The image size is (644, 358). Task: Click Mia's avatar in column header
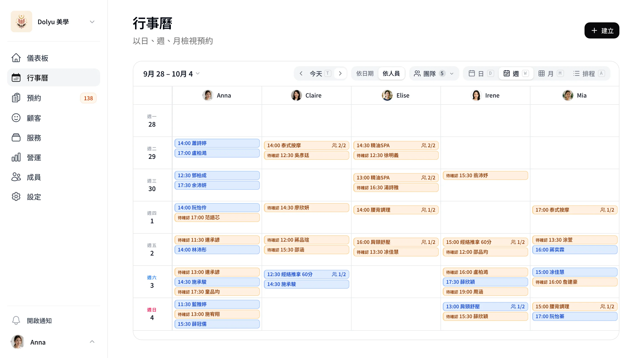click(568, 95)
